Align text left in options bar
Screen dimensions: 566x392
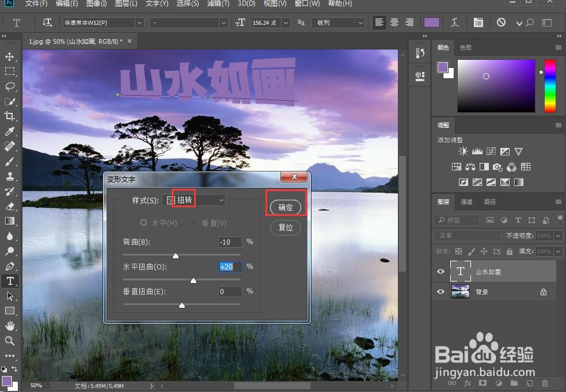pos(379,23)
